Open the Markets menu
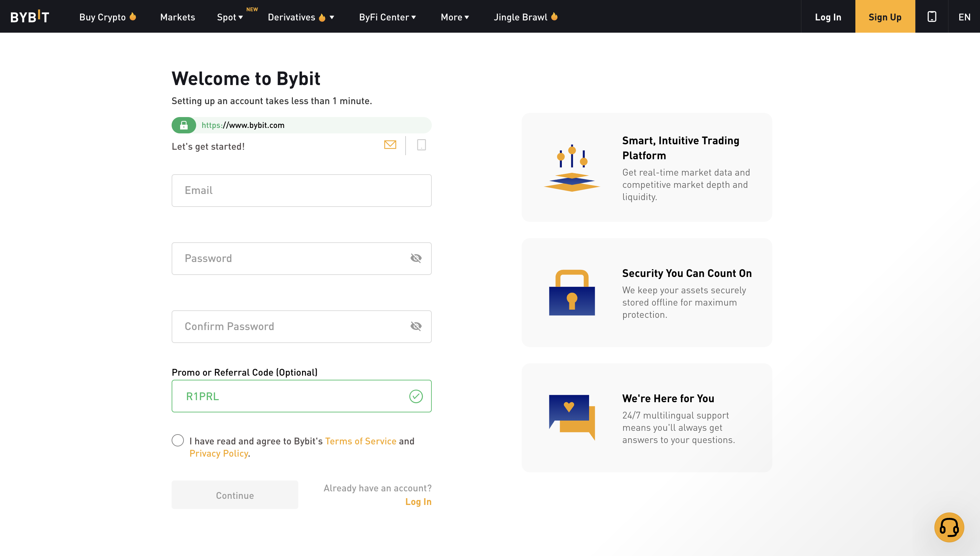Viewport: 980px width, 556px height. [177, 17]
